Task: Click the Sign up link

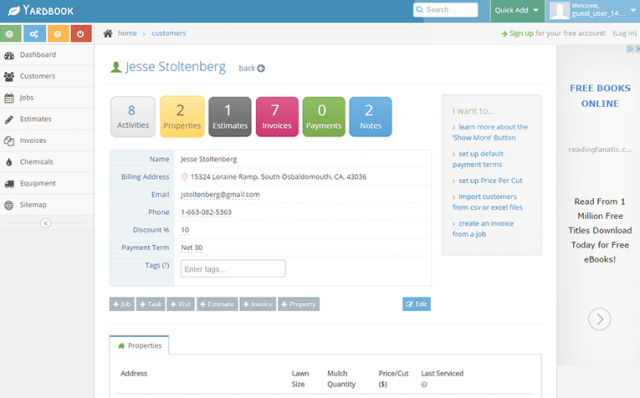Action: pyautogui.click(x=521, y=33)
